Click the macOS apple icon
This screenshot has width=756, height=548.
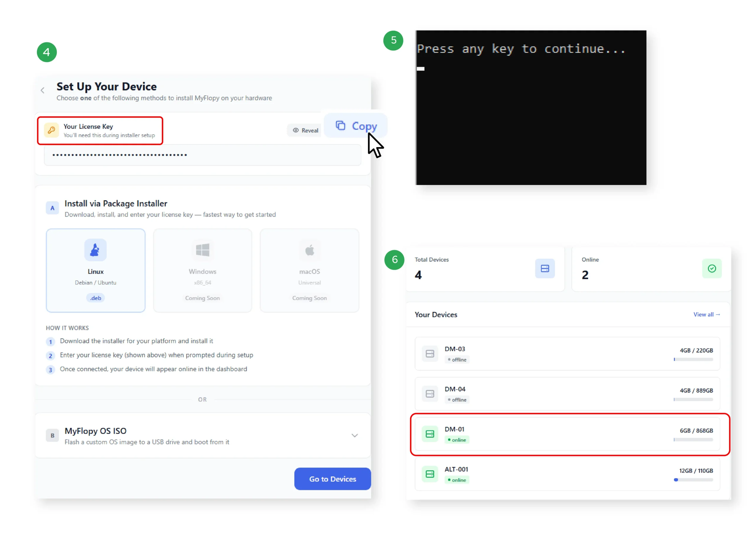click(309, 250)
